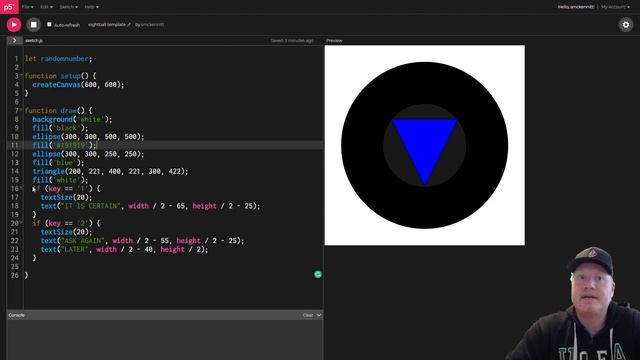The width and height of the screenshot is (640, 360).
Task: Click the sketch name in the toolbar
Action: pos(107,24)
